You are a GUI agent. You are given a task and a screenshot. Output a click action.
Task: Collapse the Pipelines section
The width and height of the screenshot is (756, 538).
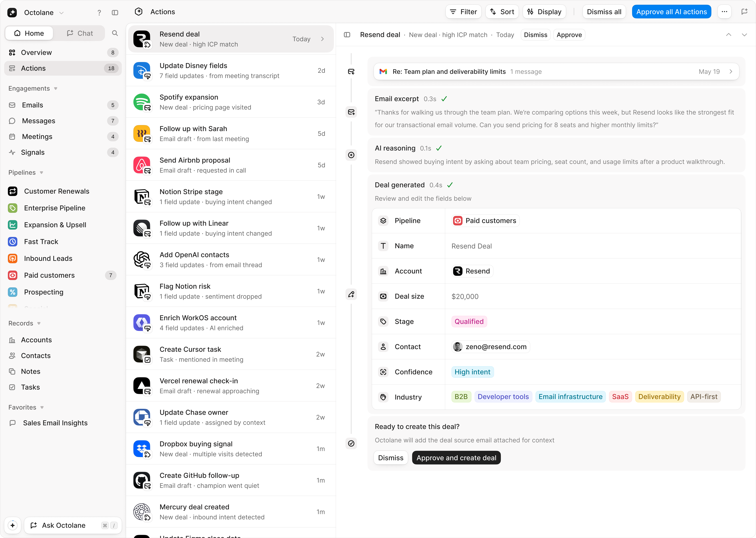pyautogui.click(x=41, y=173)
